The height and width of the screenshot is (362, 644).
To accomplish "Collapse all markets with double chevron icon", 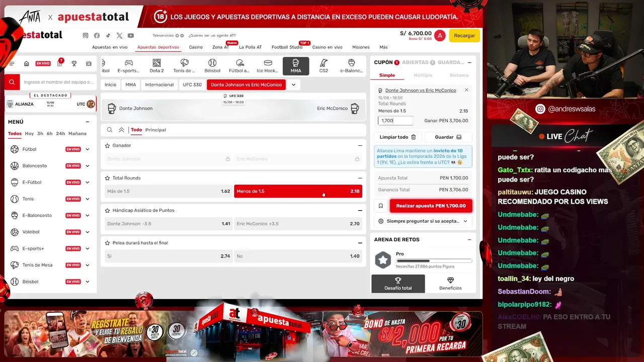I will point(121,130).
